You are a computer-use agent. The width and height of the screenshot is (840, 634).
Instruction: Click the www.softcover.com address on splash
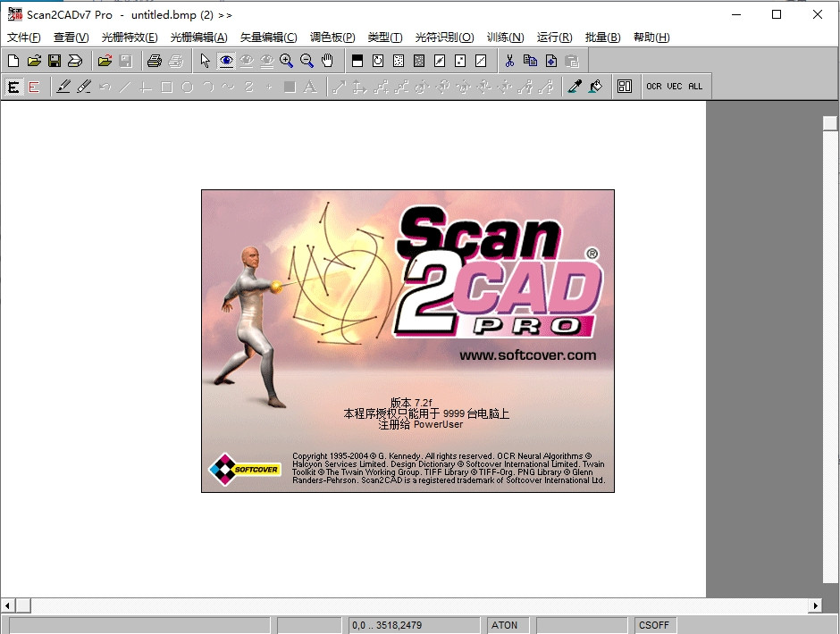(527, 355)
